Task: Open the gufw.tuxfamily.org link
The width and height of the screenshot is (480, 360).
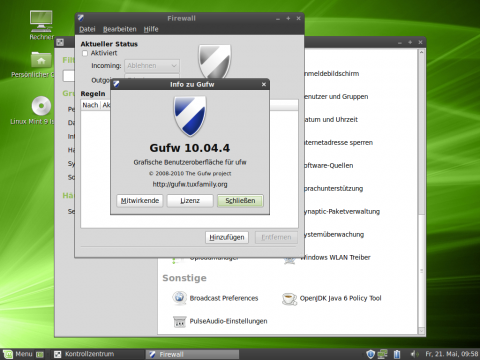Action: pyautogui.click(x=190, y=184)
